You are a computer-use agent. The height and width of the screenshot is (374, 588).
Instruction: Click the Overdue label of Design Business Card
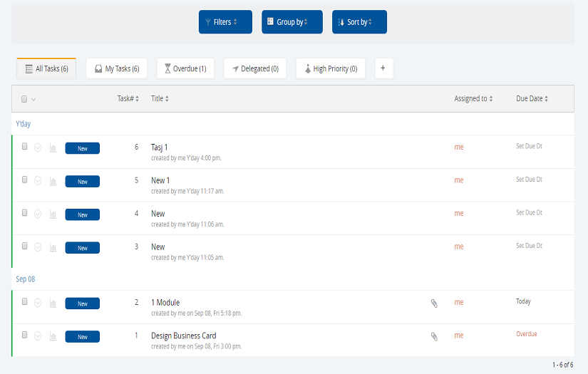(527, 334)
